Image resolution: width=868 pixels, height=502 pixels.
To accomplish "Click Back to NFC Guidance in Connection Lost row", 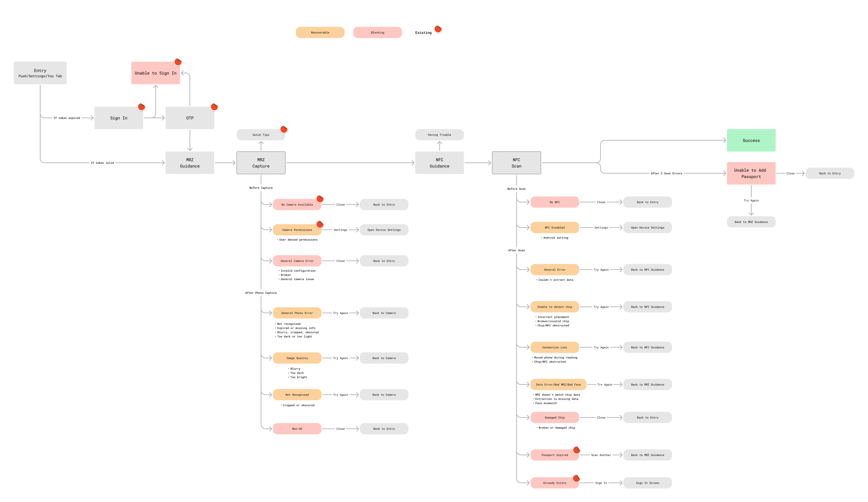I will 648,347.
